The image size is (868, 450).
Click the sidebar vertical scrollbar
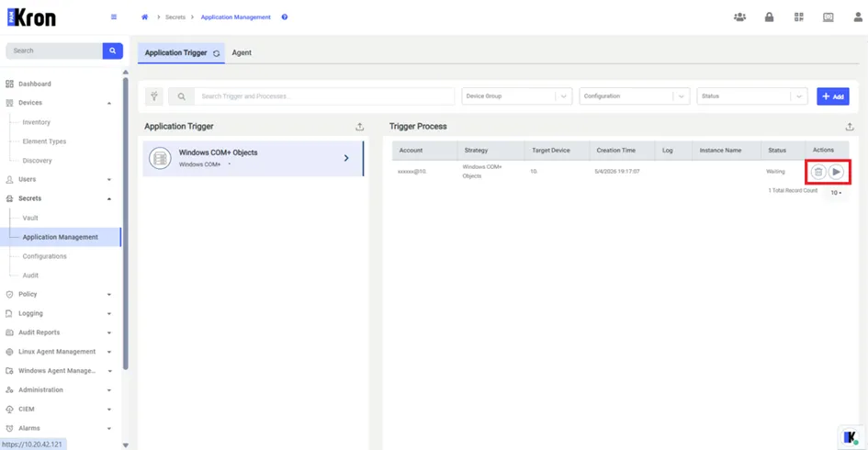tap(126, 223)
